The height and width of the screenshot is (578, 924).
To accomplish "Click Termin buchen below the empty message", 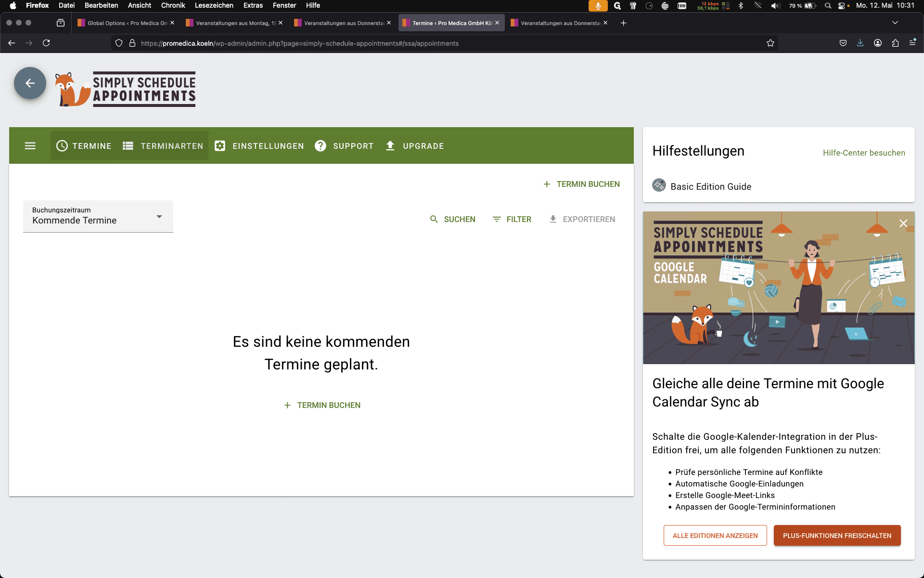I will (x=322, y=406).
